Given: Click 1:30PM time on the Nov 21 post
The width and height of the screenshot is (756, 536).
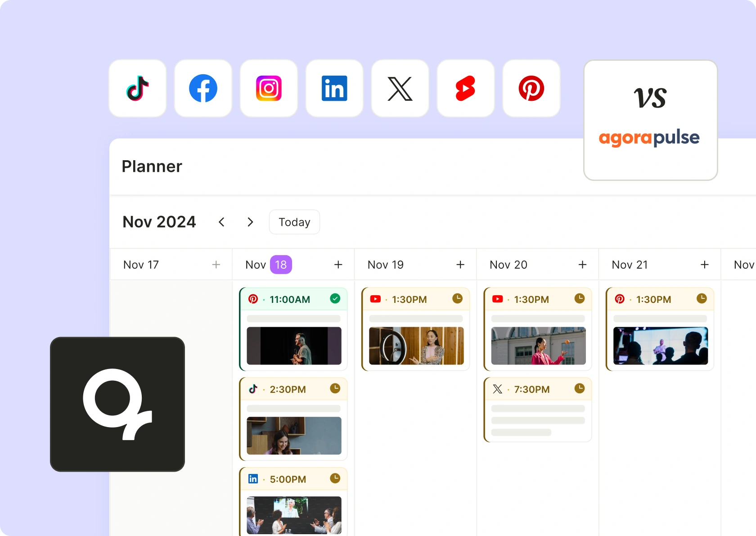Looking at the screenshot, I should tap(653, 299).
